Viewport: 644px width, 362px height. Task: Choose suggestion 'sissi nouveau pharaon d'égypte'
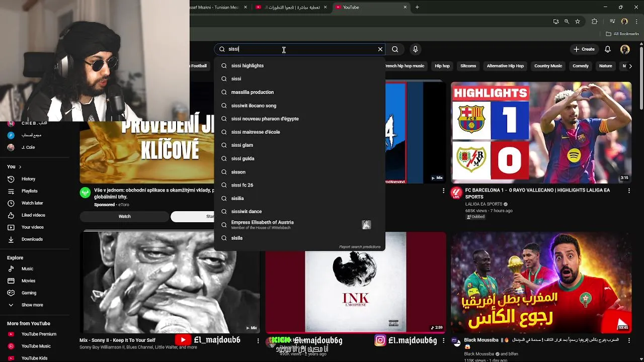tap(299, 119)
